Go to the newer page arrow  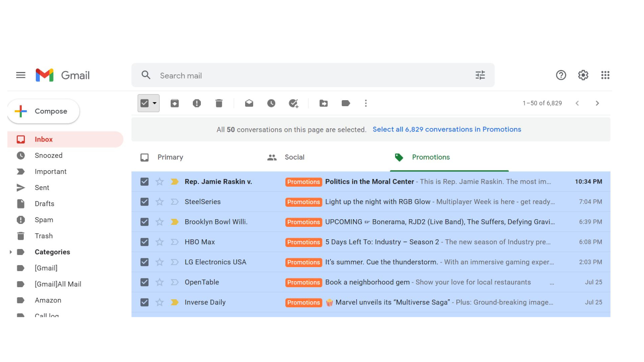[x=577, y=103]
